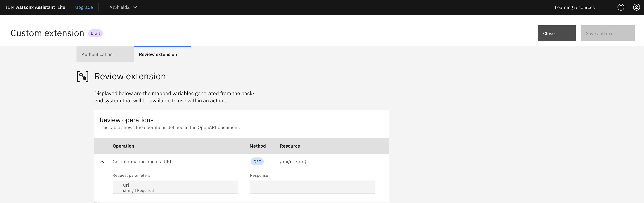The width and height of the screenshot is (644, 203).
Task: Select the GET method badge
Action: pyautogui.click(x=257, y=161)
